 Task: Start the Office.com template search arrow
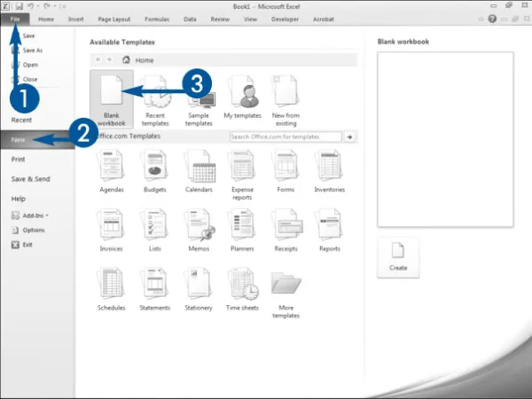(x=349, y=137)
